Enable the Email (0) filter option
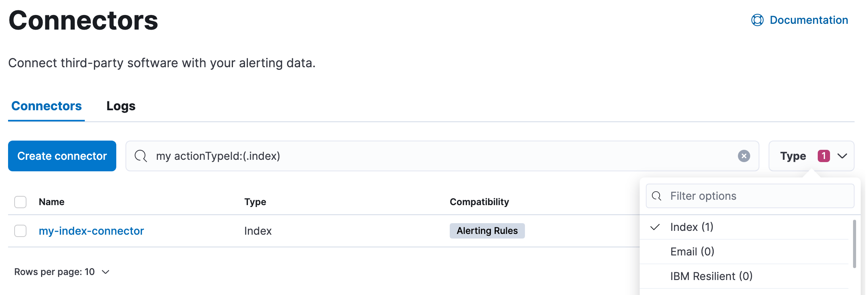The image size is (868, 295). [x=692, y=252]
